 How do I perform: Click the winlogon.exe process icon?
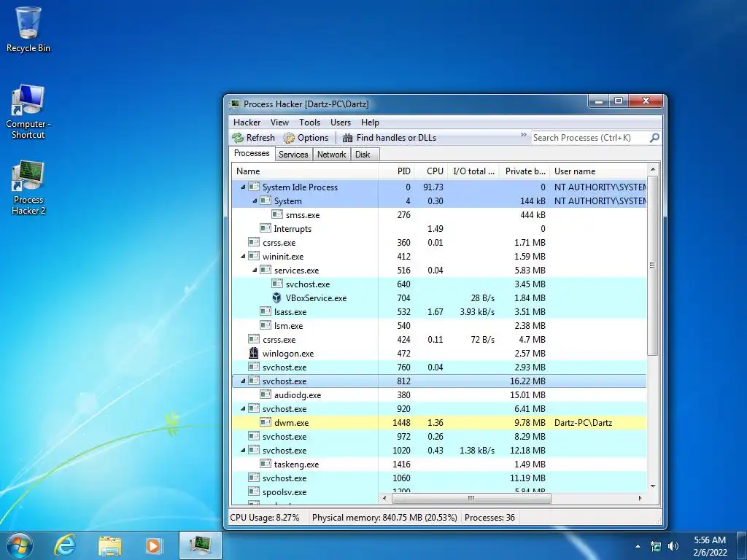click(x=254, y=354)
